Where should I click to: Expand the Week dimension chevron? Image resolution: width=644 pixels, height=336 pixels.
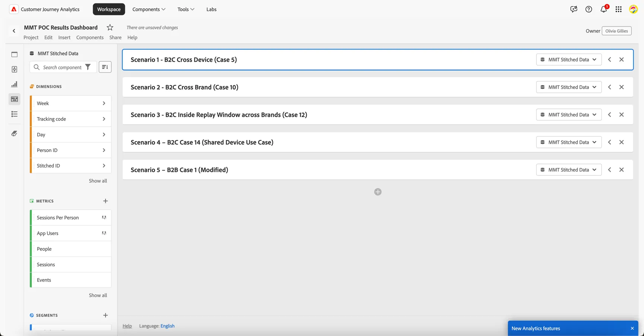104,103
